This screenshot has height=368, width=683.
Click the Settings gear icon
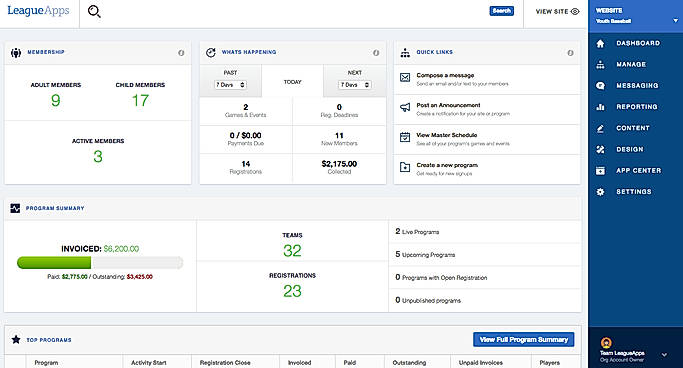click(x=600, y=192)
